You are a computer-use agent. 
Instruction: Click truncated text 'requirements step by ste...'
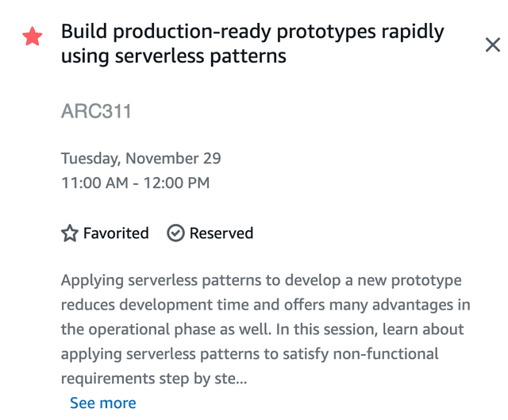coord(154,379)
